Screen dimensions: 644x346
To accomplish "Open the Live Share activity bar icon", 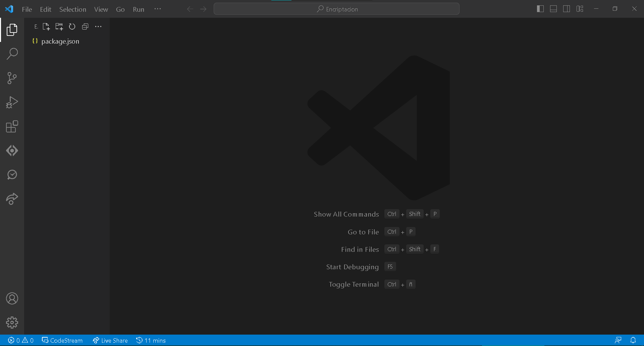I will (x=12, y=199).
